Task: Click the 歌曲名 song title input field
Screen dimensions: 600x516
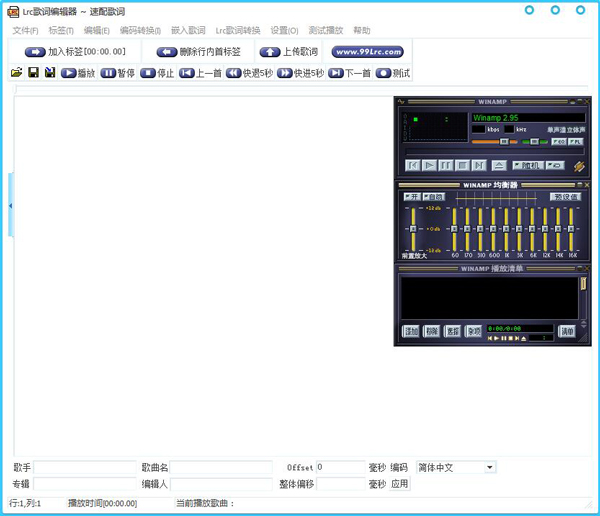Action: 221,467
